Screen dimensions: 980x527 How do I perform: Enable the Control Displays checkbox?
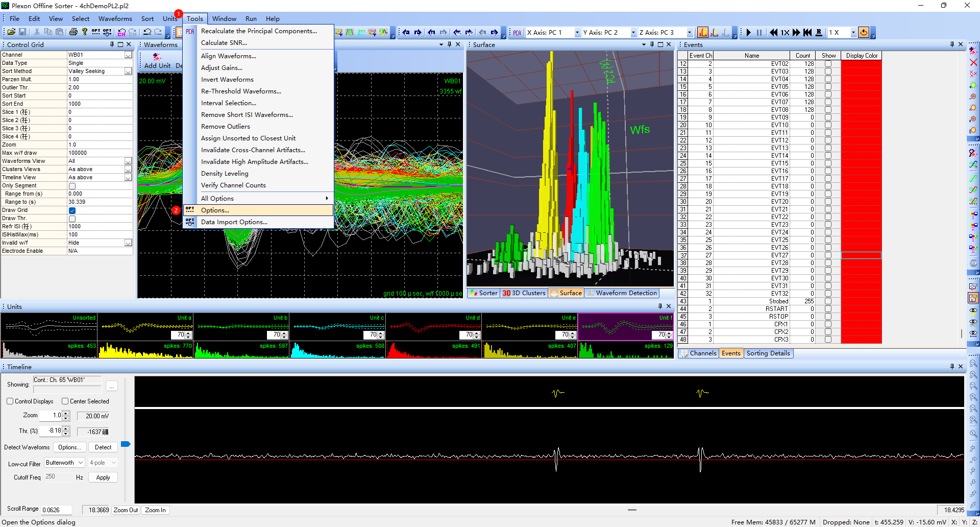pyautogui.click(x=10, y=401)
